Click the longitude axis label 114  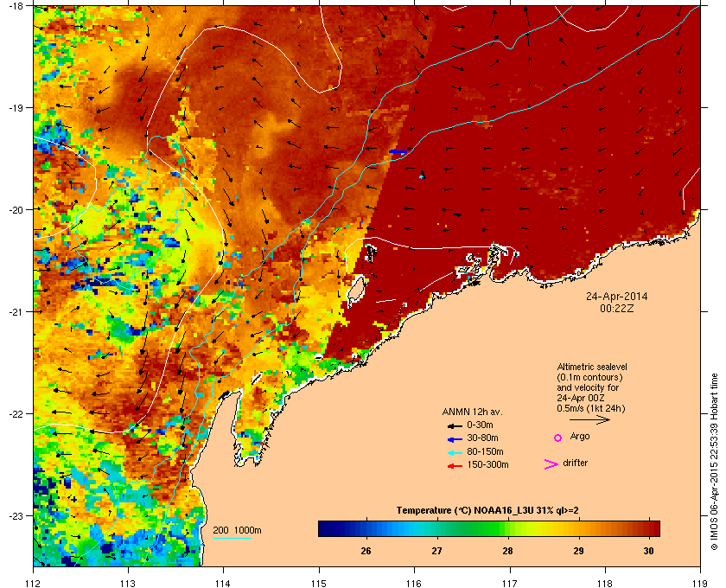[223, 584]
